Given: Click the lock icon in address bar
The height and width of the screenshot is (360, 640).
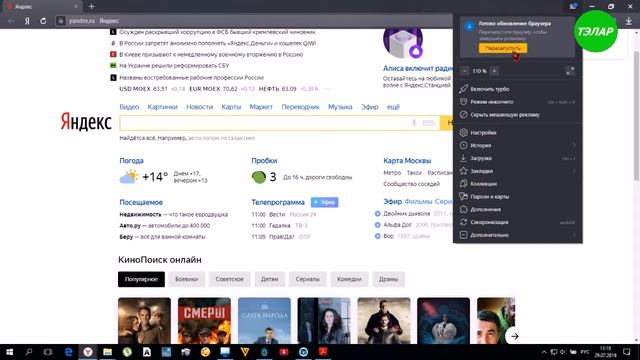Looking at the screenshot, I should (60, 21).
